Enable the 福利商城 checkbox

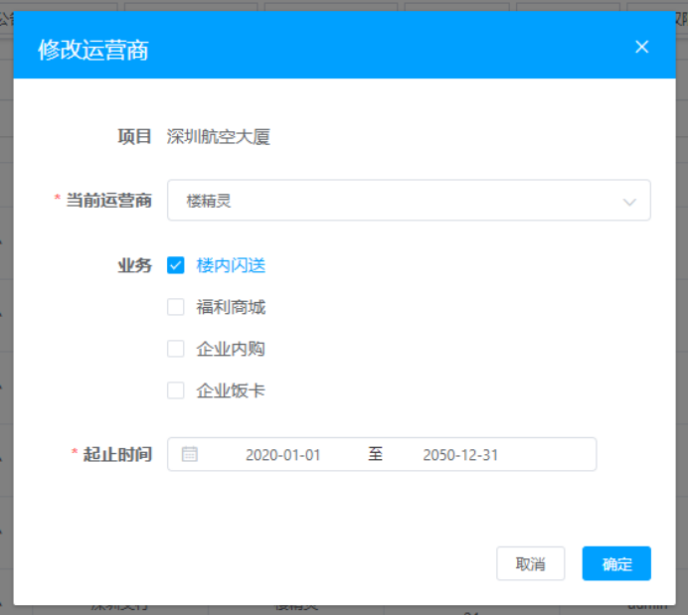click(x=176, y=307)
